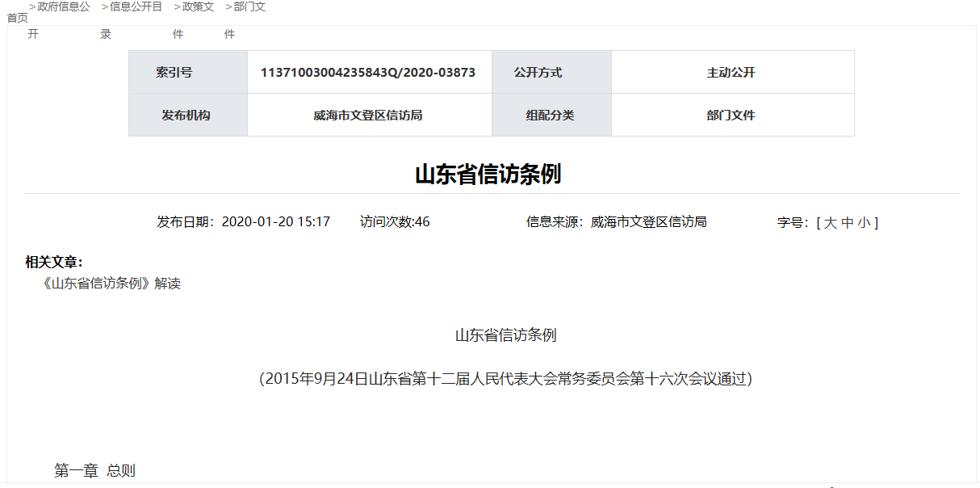This screenshot has height=488, width=980.
Task: Navigate to 政策文件 in the breadcrumb trail
Action: tap(198, 7)
